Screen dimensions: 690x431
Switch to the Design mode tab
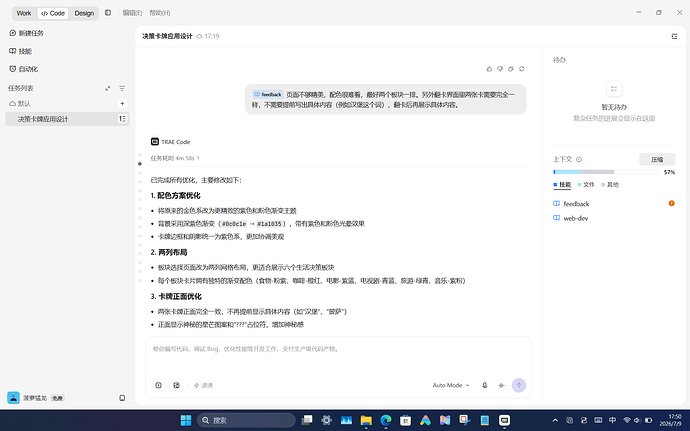click(x=84, y=13)
